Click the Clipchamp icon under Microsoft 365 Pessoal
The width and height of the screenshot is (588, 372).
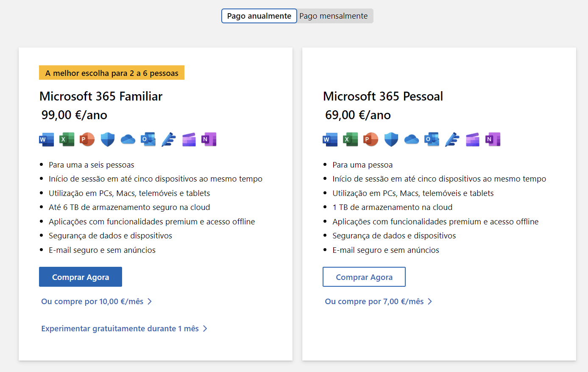click(472, 139)
